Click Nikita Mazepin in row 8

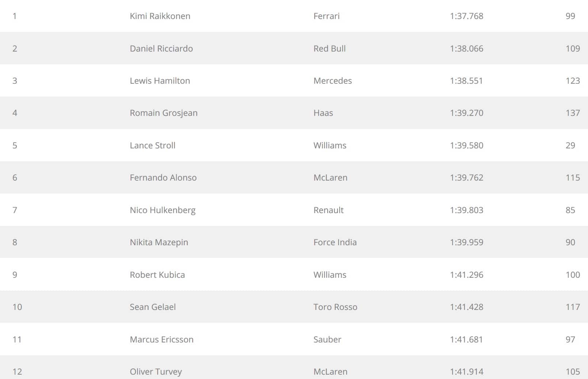159,242
